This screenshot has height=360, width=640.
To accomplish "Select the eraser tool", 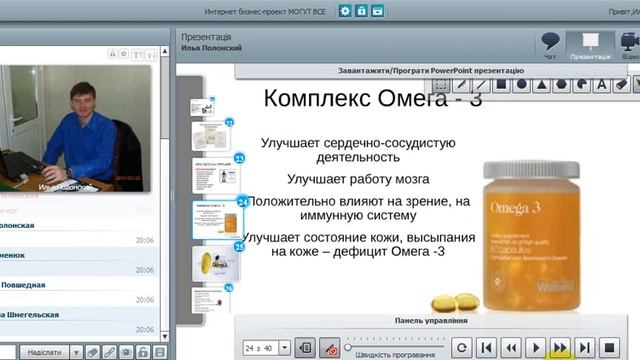I will pyautogui.click(x=621, y=85).
